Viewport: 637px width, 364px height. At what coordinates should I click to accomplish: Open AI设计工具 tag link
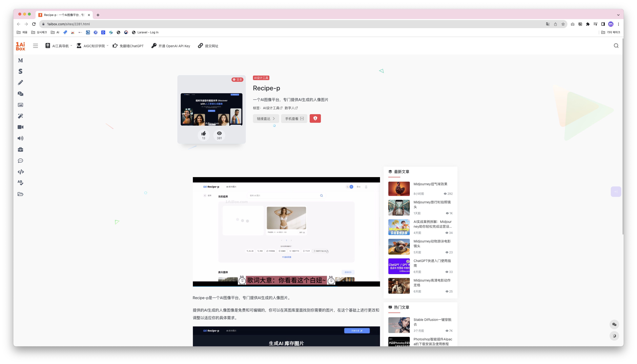pyautogui.click(x=272, y=108)
